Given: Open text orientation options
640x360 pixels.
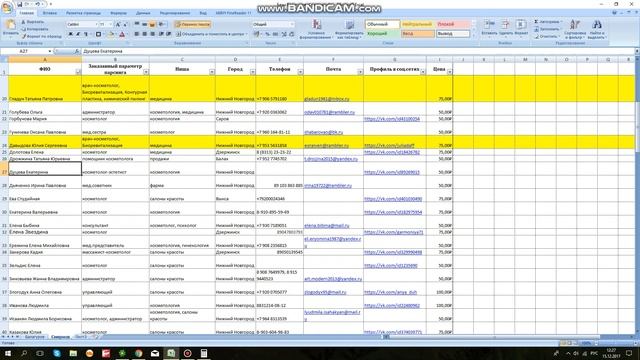Looking at the screenshot, I should (x=162, y=24).
